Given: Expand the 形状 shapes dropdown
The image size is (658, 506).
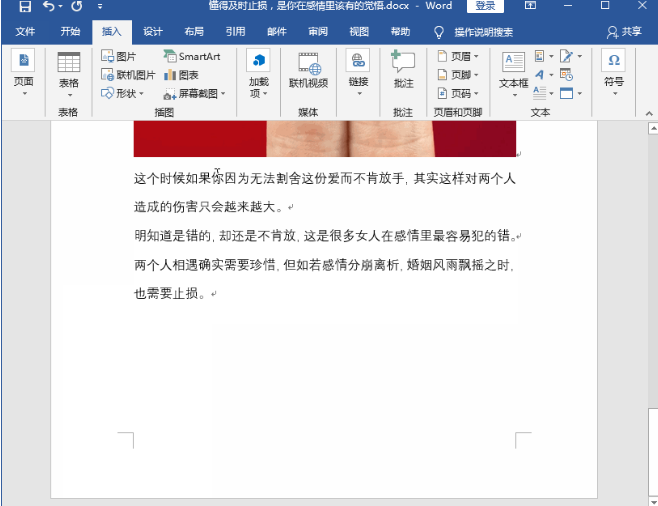Looking at the screenshot, I should (x=123, y=93).
